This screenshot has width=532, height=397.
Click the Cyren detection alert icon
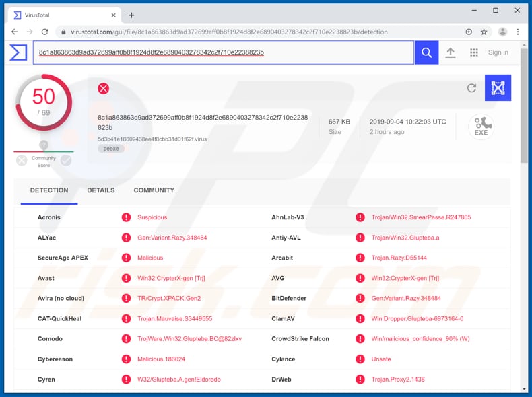pos(126,380)
